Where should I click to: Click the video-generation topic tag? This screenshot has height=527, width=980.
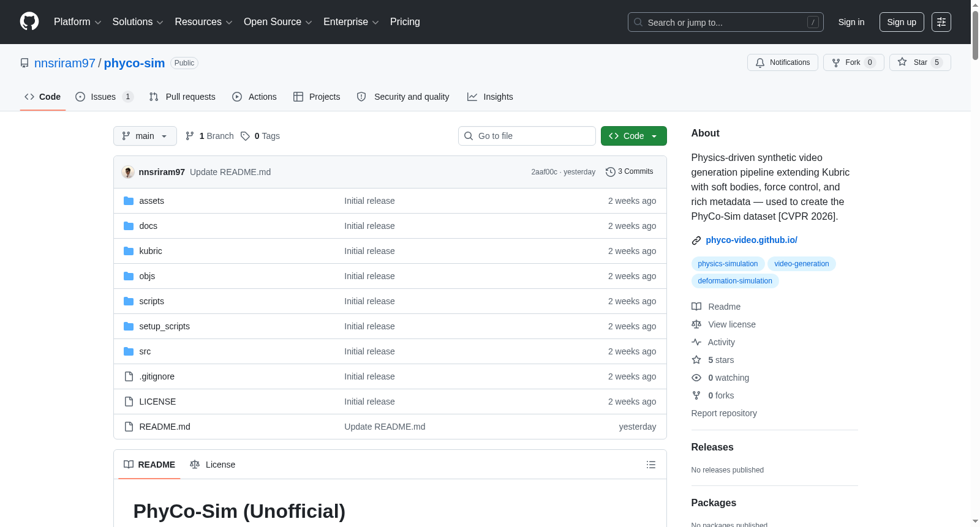tap(802, 264)
